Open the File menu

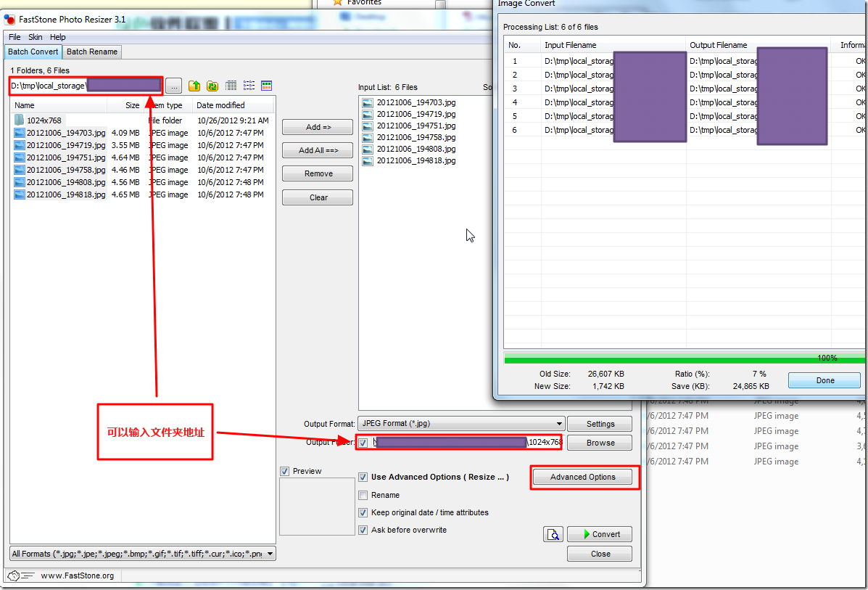coord(15,37)
